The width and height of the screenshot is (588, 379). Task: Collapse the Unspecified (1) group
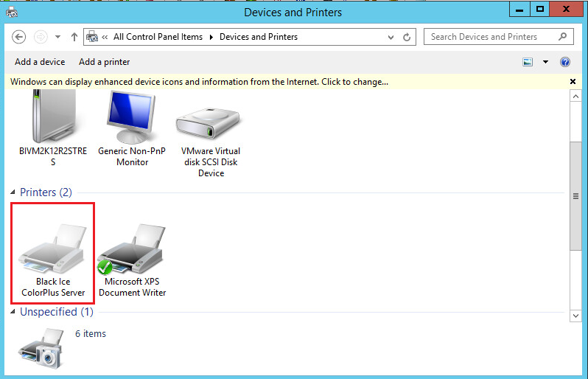[13, 312]
